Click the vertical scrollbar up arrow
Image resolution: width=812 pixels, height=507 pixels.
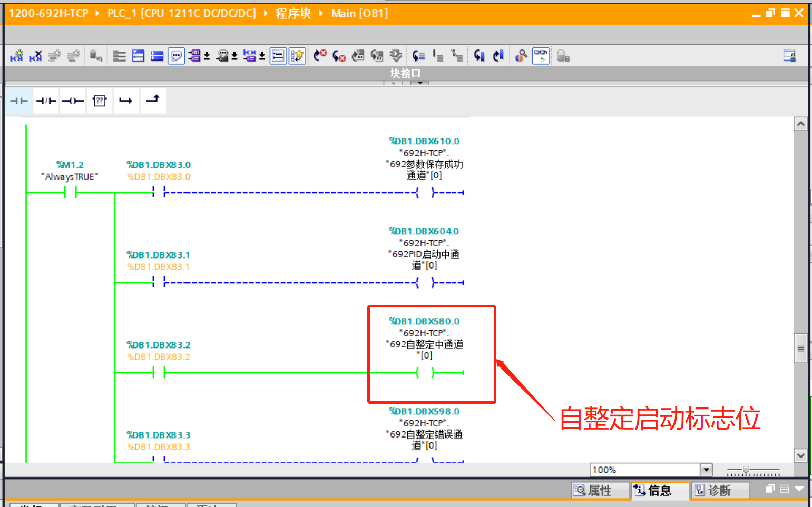coord(801,124)
